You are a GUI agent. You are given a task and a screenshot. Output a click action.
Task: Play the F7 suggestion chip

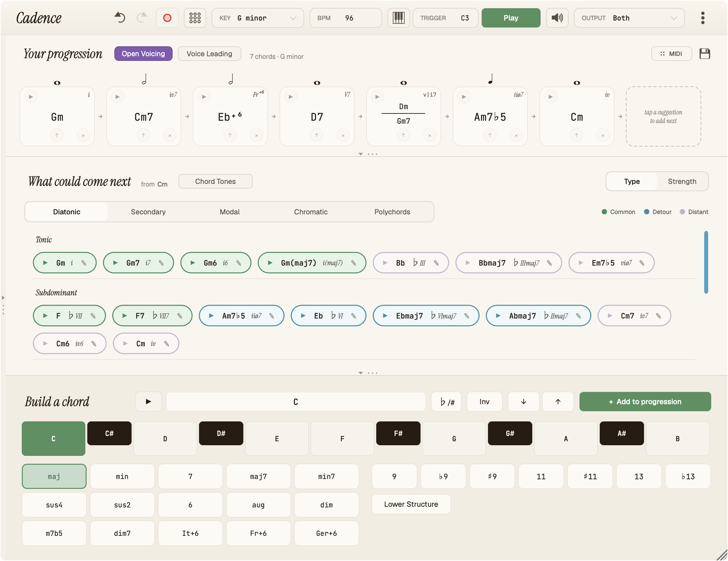pos(125,316)
